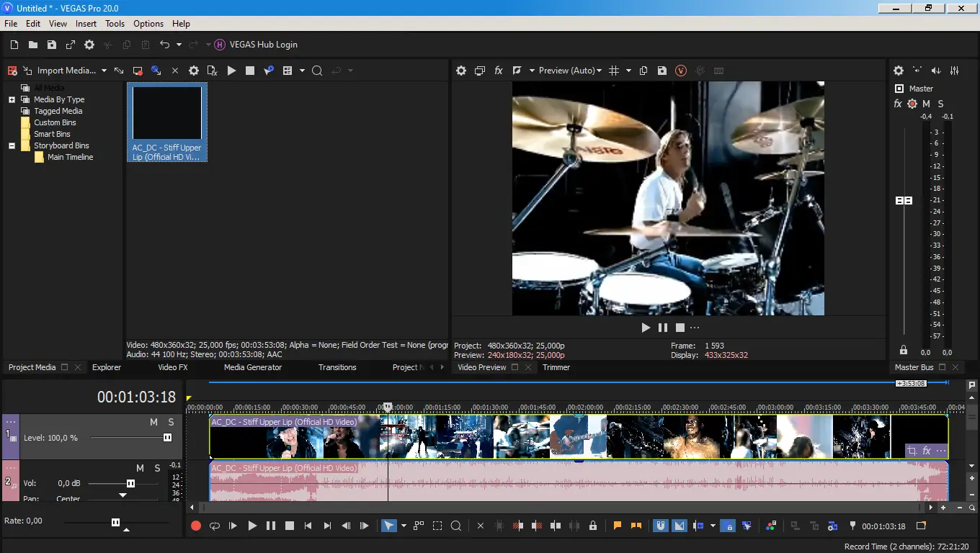Open the Event Pan/Crop on video clip
The image size is (980, 553).
coord(912,451)
